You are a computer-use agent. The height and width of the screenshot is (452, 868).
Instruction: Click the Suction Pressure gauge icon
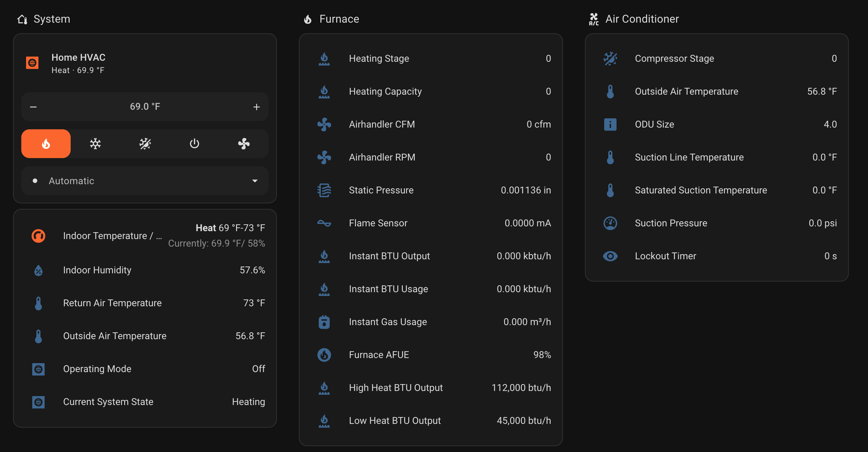coord(610,223)
